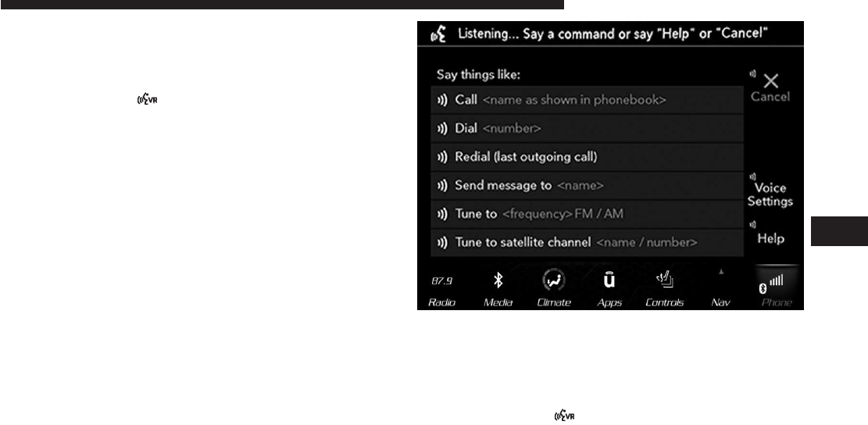The width and height of the screenshot is (868, 425).
Task: Open the Bluetooth Media icon
Action: click(x=498, y=280)
